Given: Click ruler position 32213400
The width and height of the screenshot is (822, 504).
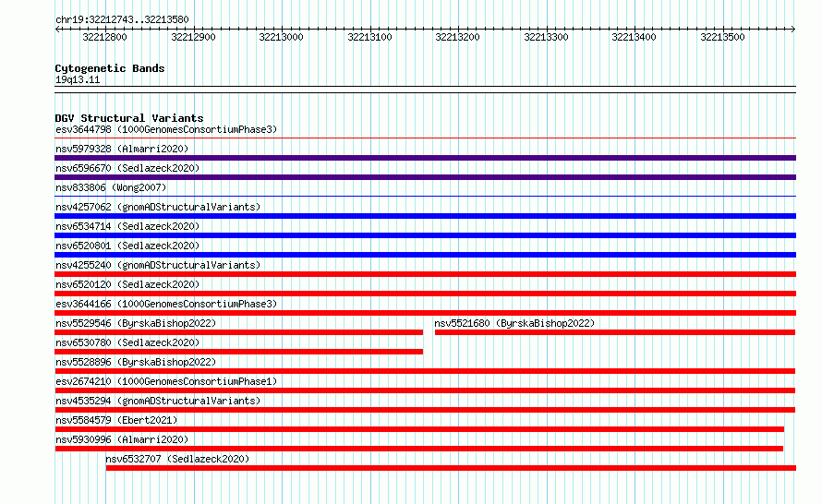Looking at the screenshot, I should (x=635, y=37).
